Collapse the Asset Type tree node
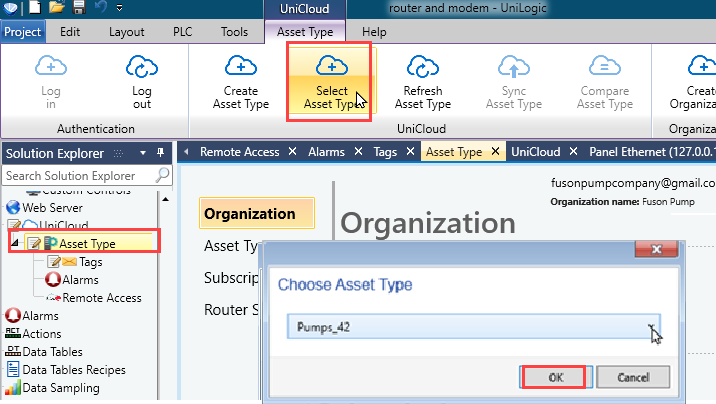The image size is (716, 404). [x=14, y=243]
